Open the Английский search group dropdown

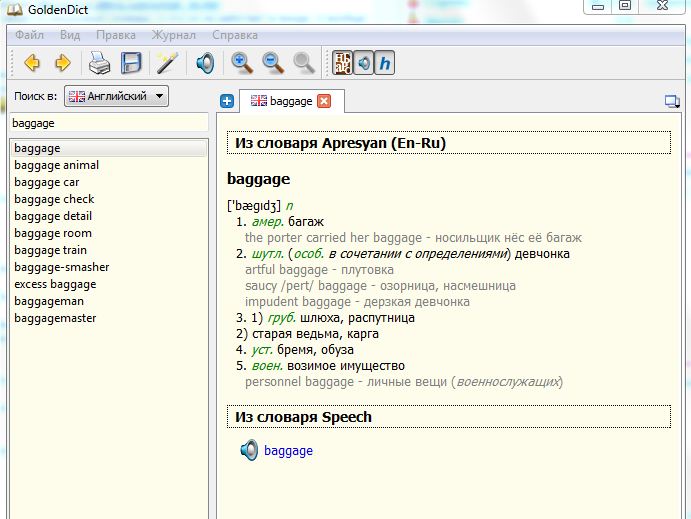pos(116,96)
